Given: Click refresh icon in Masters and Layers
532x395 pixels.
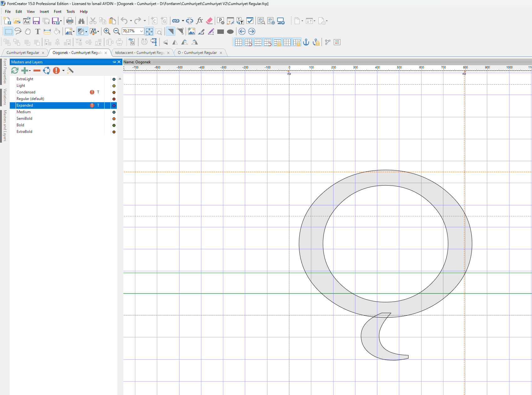Looking at the screenshot, I should tap(15, 71).
